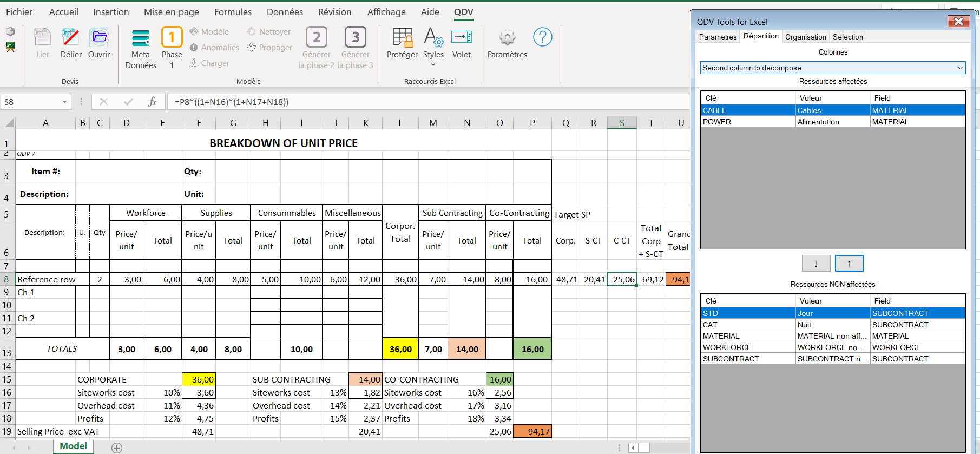
Task: Select the orange 94,17 cell in row 19
Action: [x=532, y=431]
